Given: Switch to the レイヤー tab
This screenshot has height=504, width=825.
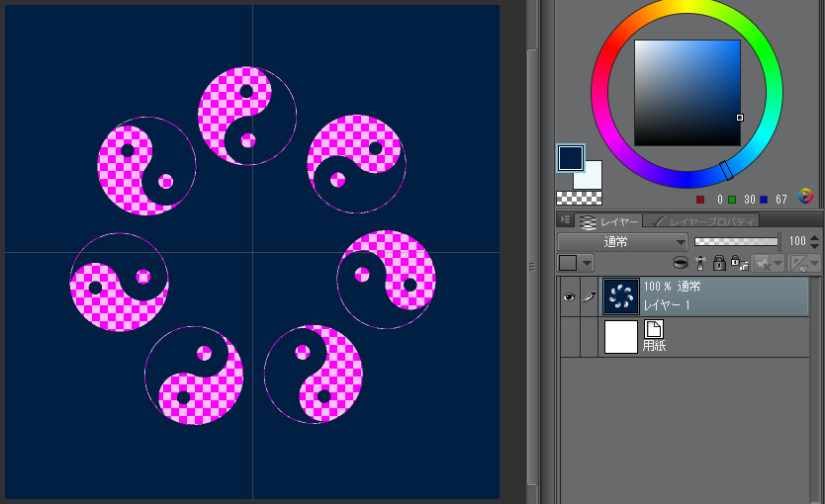Looking at the screenshot, I should pos(608,221).
